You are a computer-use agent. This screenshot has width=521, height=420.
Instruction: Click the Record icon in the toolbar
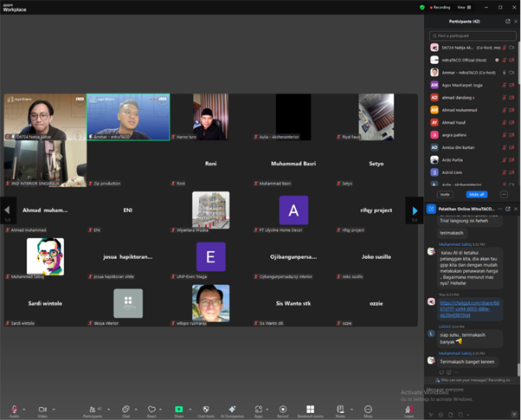point(283,409)
